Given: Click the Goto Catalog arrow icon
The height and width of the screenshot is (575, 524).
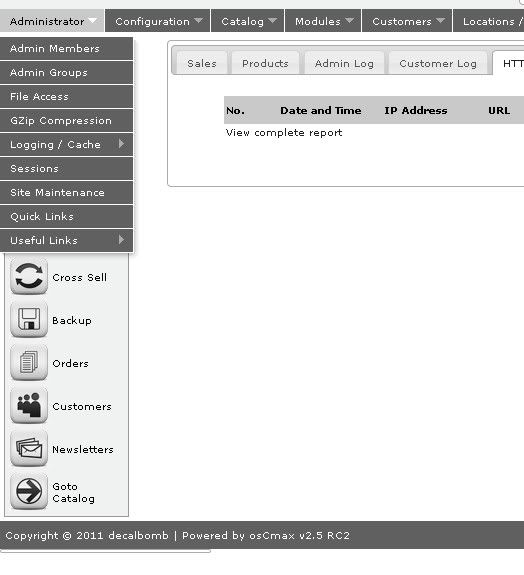Looking at the screenshot, I should click(x=29, y=491).
